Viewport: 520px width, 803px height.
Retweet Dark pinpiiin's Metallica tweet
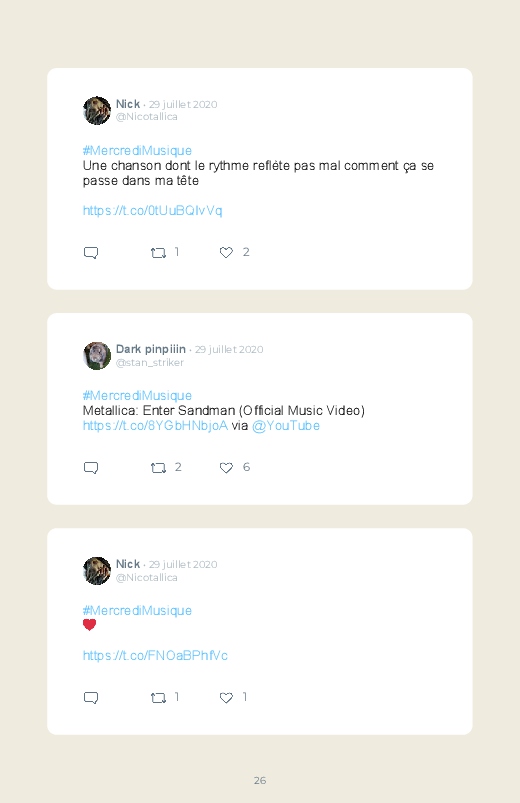click(x=158, y=468)
